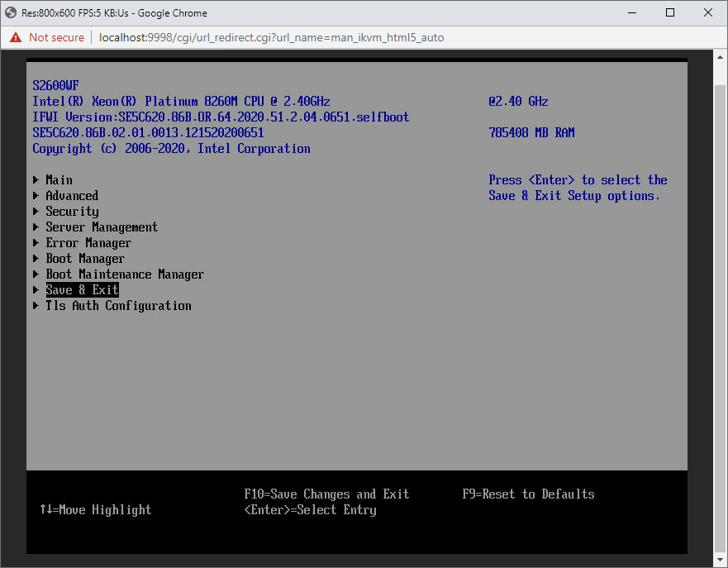Click the F10=Save Changes and Exit text
728x568 pixels.
[327, 494]
